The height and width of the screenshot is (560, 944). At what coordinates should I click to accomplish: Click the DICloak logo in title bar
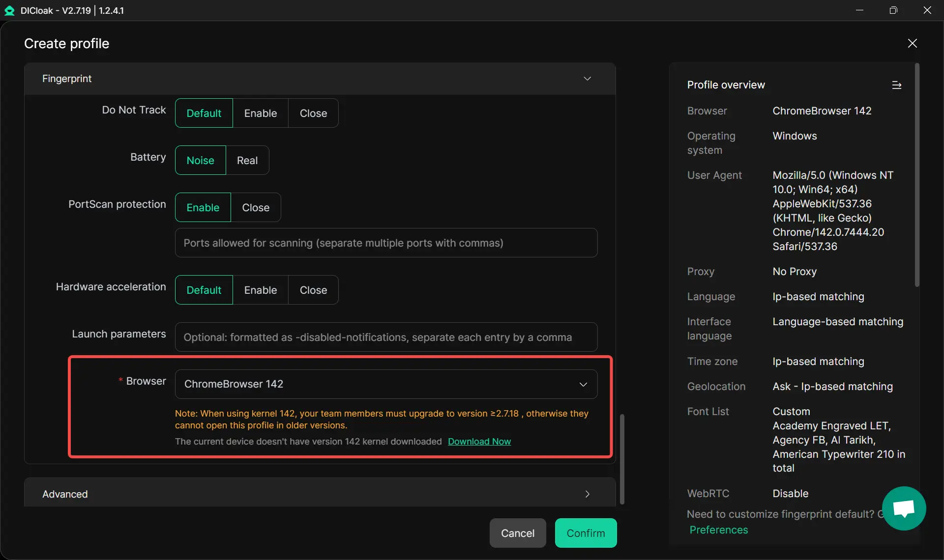(9, 10)
